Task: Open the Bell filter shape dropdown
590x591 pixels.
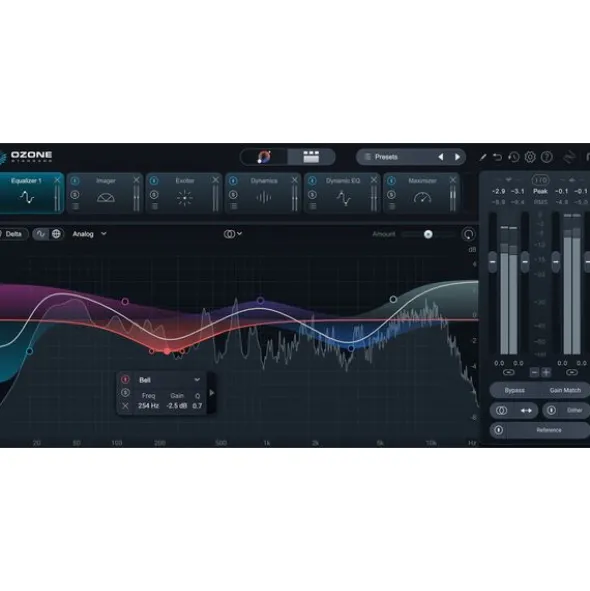Action: coord(169,380)
